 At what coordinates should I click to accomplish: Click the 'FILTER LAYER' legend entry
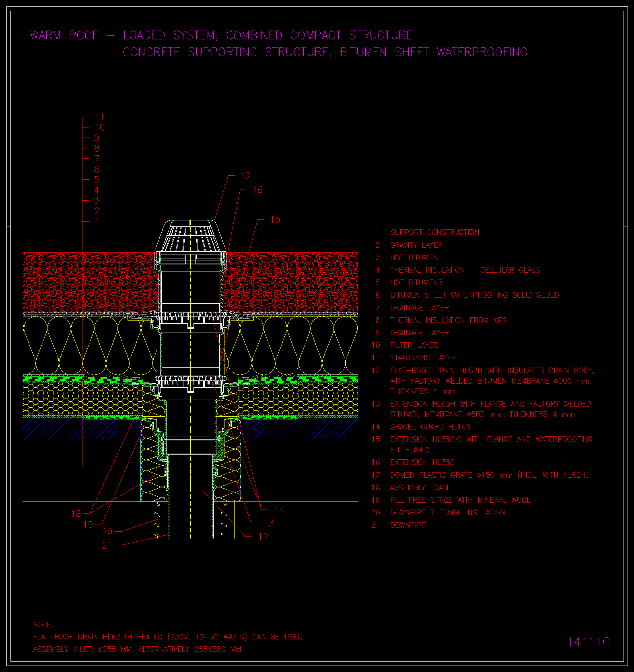tap(414, 345)
